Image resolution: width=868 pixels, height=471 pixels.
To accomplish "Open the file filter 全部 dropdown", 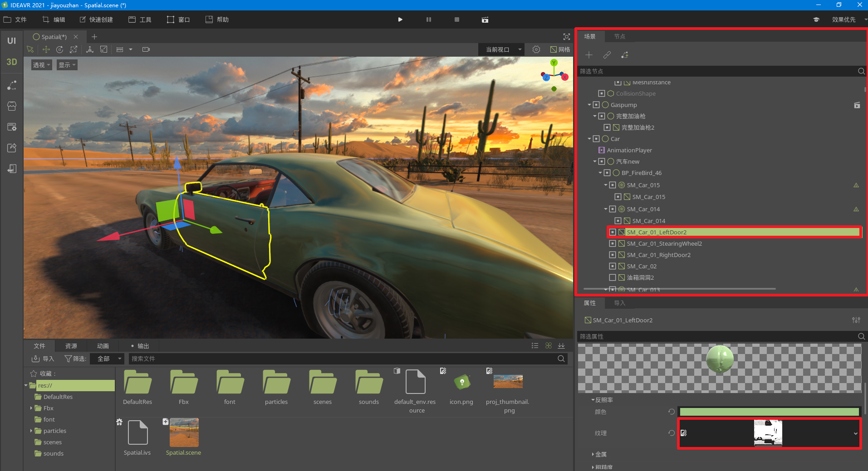I will coord(107,359).
